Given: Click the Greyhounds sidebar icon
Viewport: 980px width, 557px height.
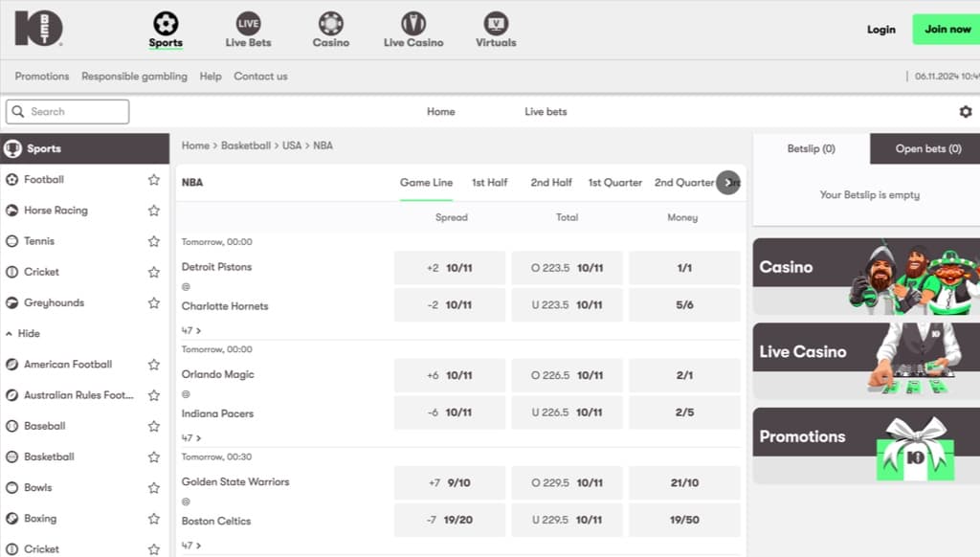Looking at the screenshot, I should (11, 302).
